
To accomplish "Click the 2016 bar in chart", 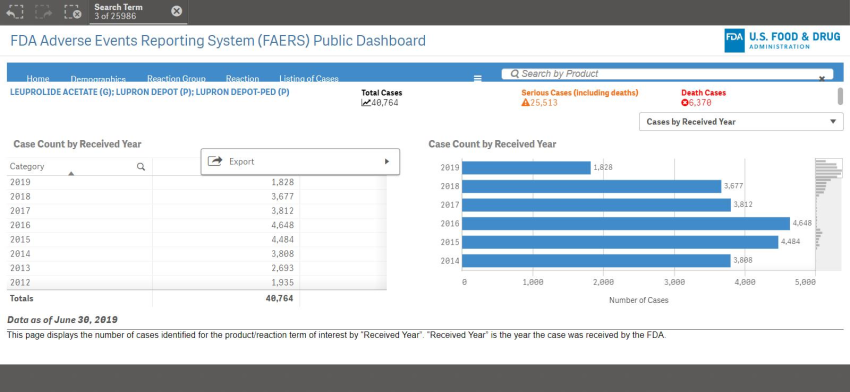I will tap(626, 223).
